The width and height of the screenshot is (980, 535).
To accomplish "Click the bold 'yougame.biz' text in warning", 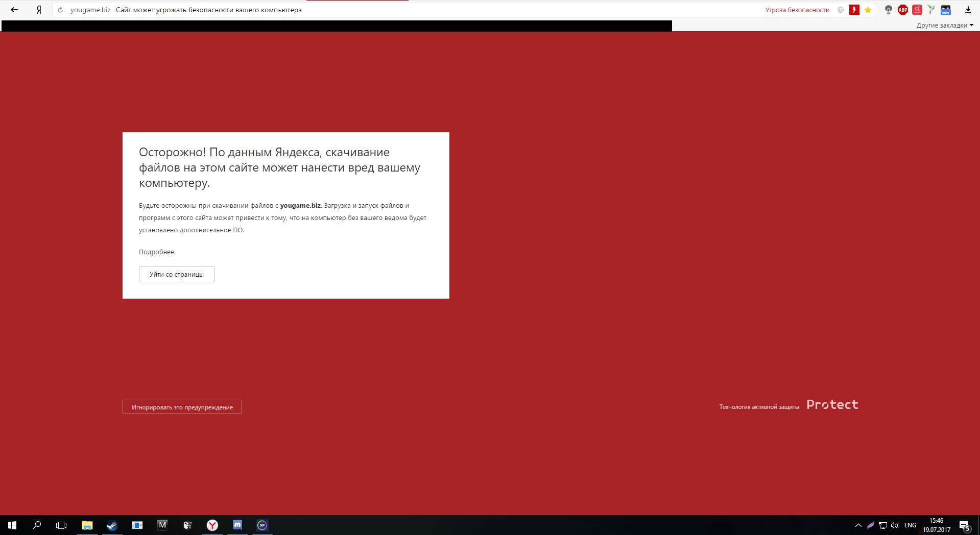I will tap(300, 205).
